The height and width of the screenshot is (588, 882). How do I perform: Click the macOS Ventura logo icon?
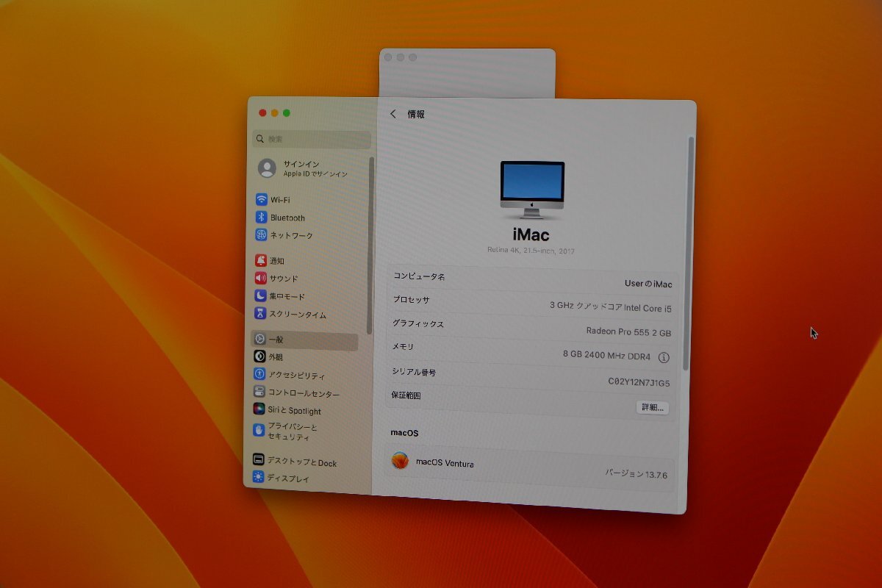pyautogui.click(x=400, y=461)
